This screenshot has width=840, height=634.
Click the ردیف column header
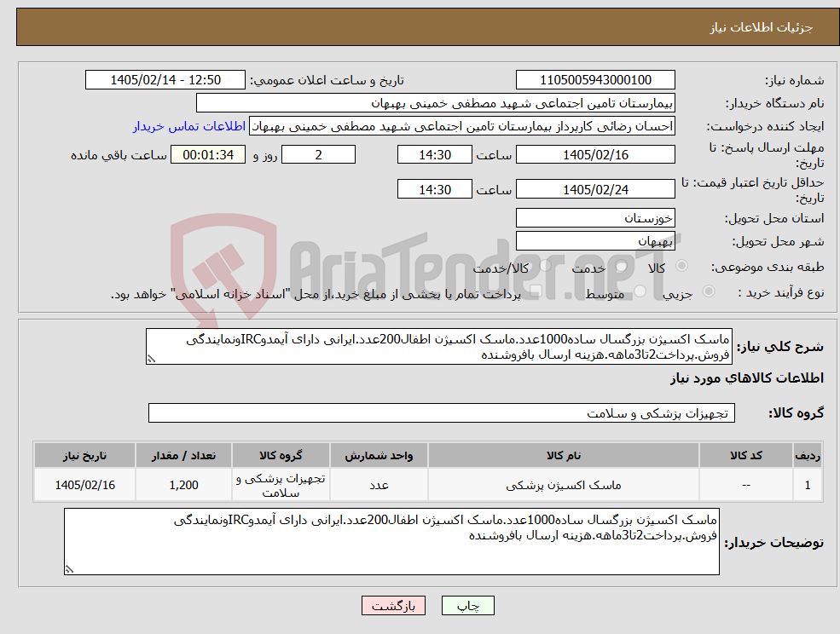click(x=808, y=455)
